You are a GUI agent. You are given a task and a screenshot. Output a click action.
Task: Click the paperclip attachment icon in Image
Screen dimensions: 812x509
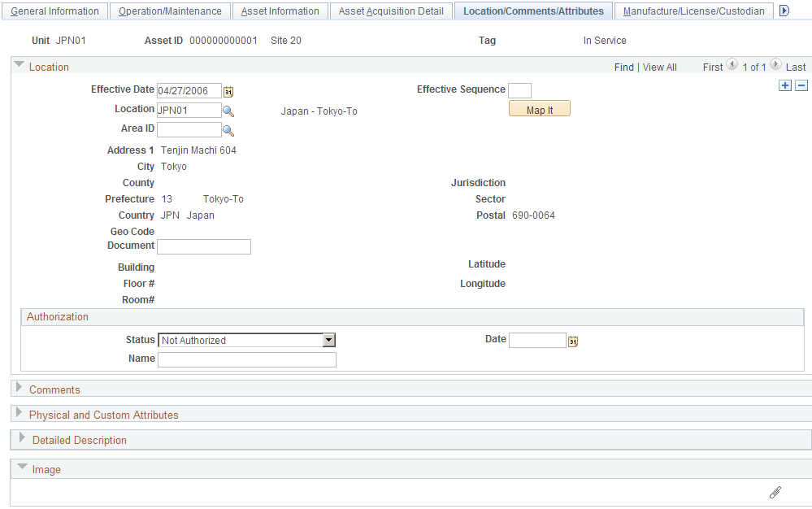click(x=775, y=493)
